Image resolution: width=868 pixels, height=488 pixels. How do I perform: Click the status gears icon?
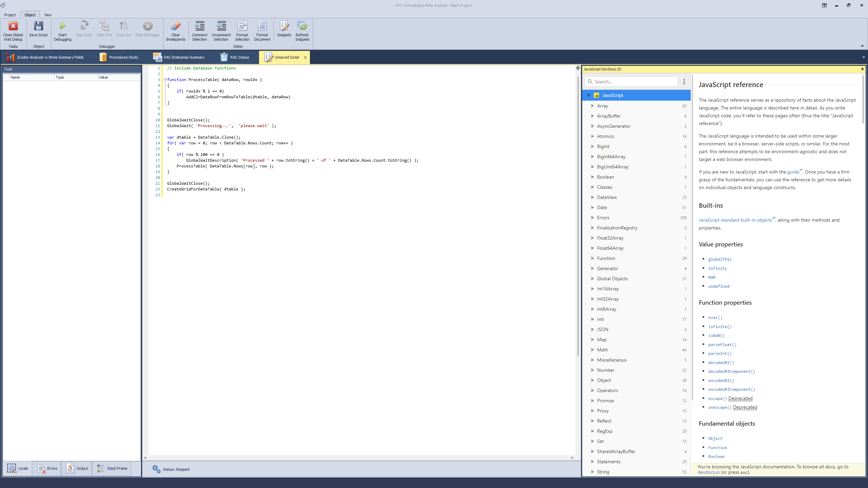(x=156, y=469)
